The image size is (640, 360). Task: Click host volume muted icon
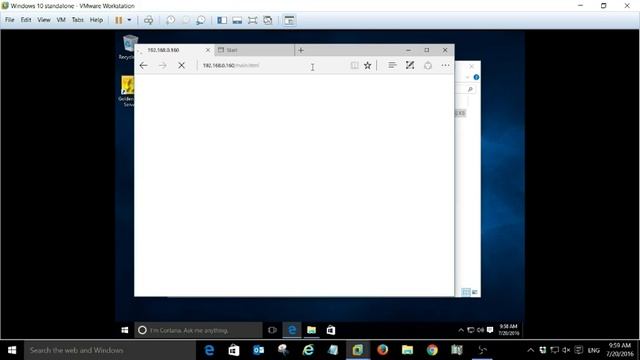tap(566, 350)
